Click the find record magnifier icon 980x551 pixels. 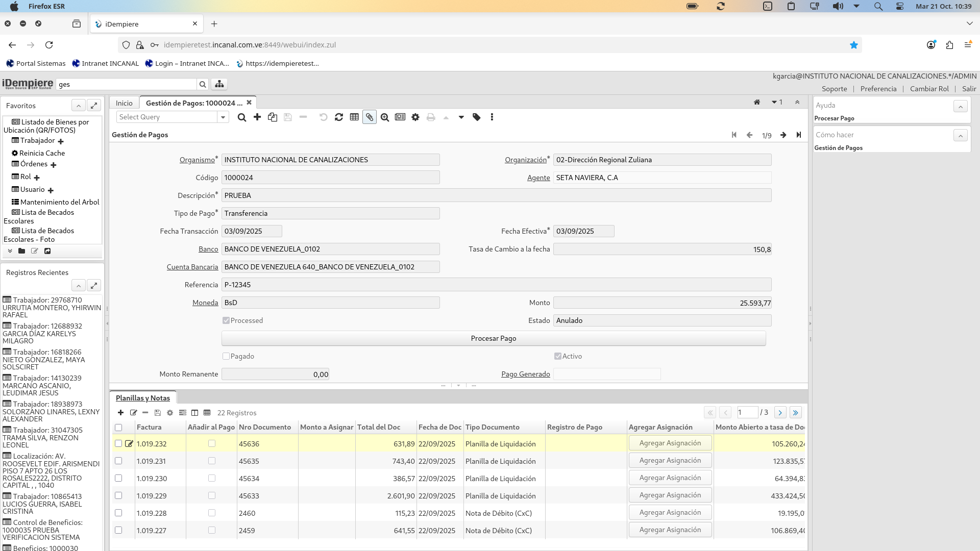242,117
